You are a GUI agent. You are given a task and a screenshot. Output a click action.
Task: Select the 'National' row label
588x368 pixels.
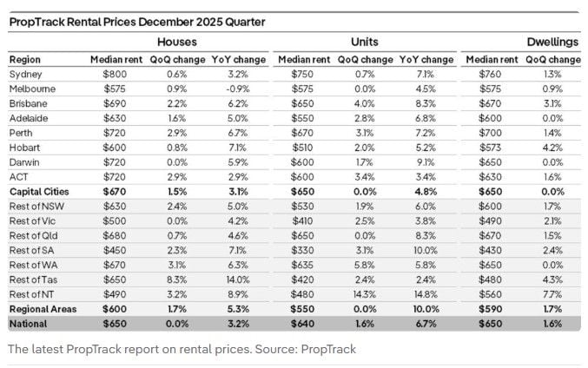(x=29, y=324)
